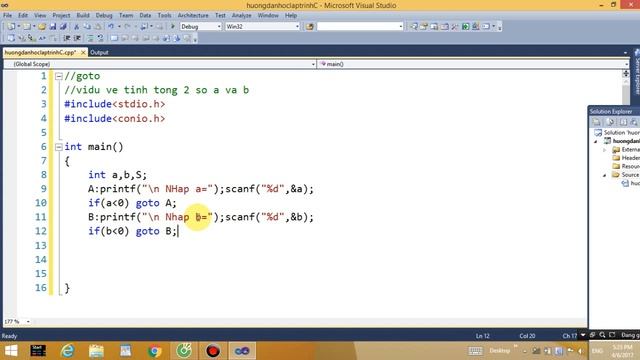This screenshot has width=640, height=360.
Task: Click the Desktop toolbar label in taskbar
Action: (500, 351)
